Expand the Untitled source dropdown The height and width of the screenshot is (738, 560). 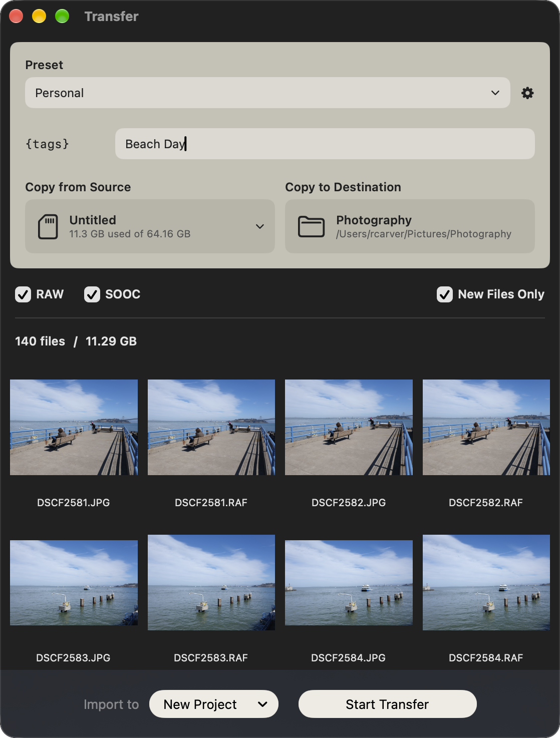click(x=150, y=226)
